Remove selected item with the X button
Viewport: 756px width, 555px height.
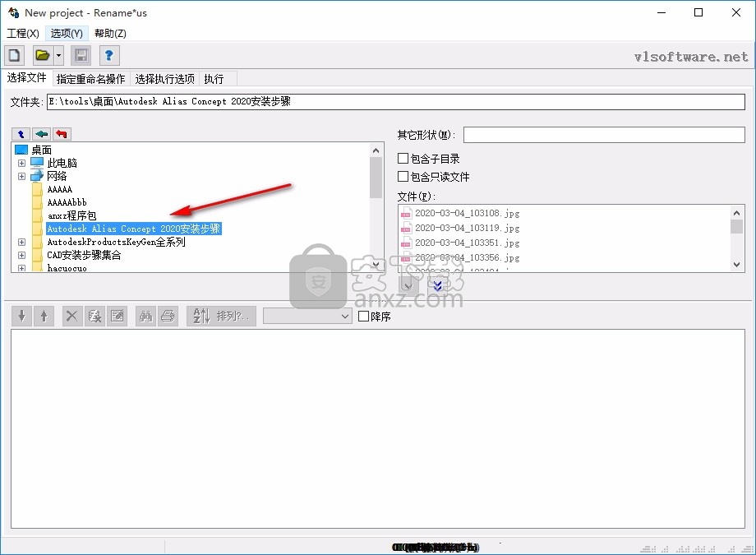(71, 316)
